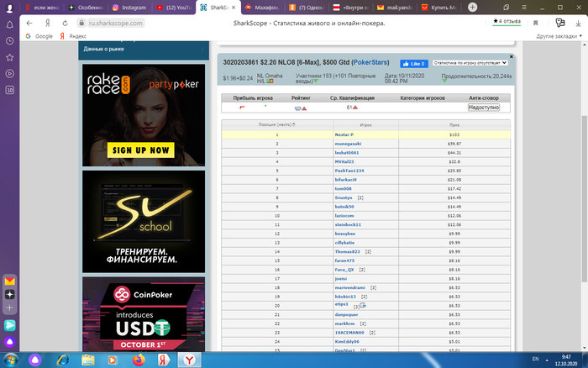588x368 pixels.
Task: Open the tab manager icon in title bar
Action: [x=507, y=7]
